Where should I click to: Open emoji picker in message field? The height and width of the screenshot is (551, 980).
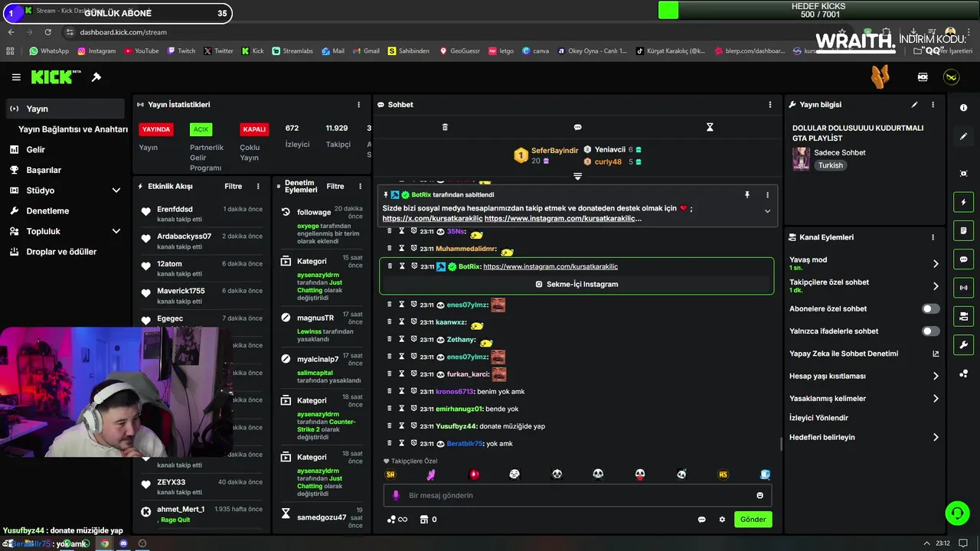pos(759,495)
